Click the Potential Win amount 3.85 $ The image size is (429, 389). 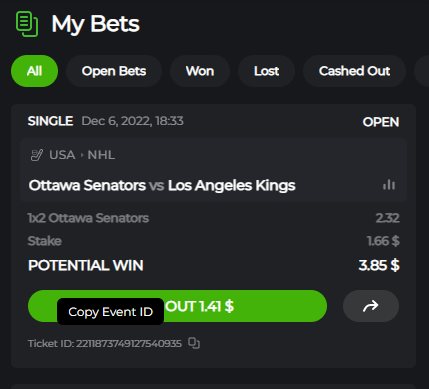(379, 265)
